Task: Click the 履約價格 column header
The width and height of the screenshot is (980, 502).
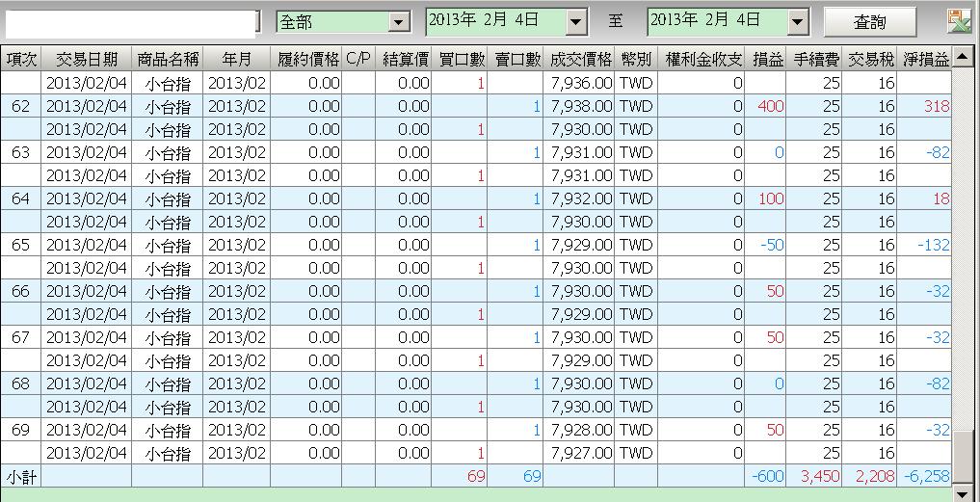Action: coord(306,59)
